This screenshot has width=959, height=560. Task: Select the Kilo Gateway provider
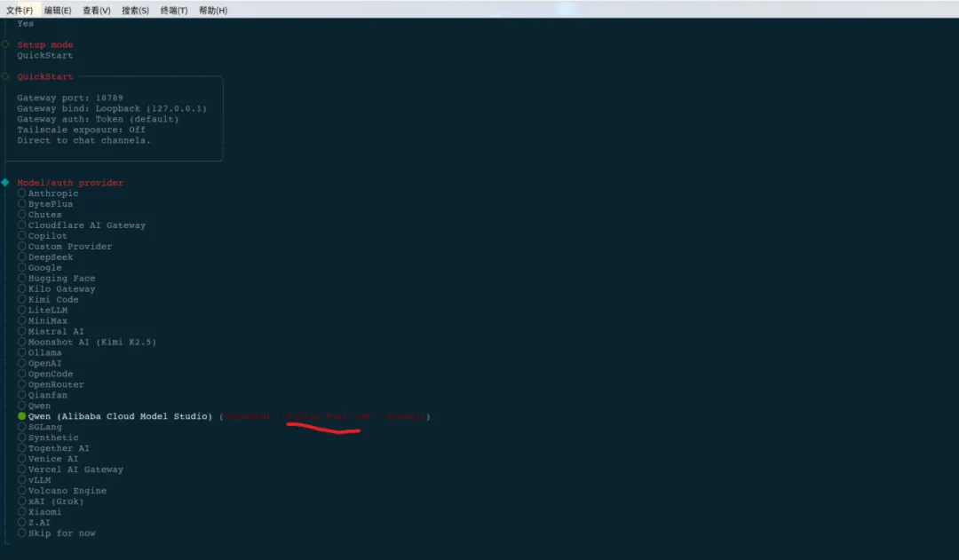(x=56, y=289)
